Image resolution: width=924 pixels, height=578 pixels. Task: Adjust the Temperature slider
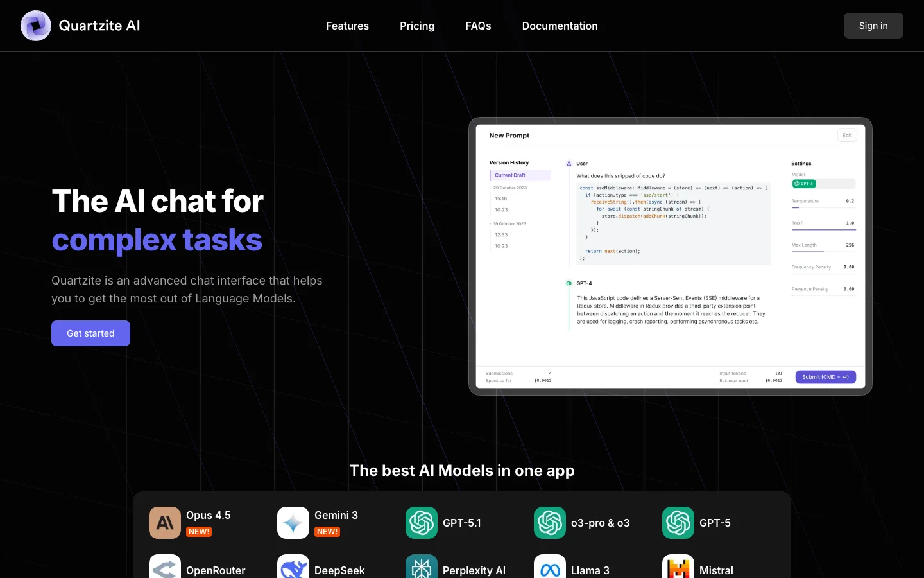[823, 207]
